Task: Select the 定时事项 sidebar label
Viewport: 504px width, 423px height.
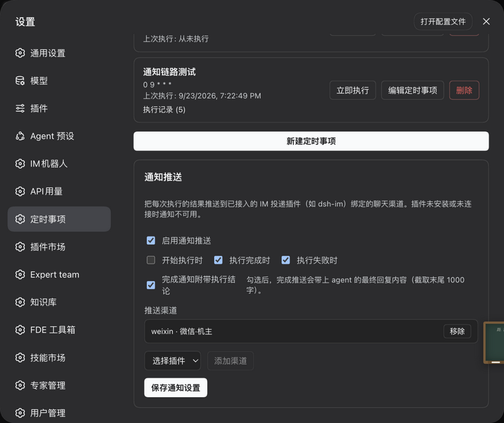Action: [48, 219]
